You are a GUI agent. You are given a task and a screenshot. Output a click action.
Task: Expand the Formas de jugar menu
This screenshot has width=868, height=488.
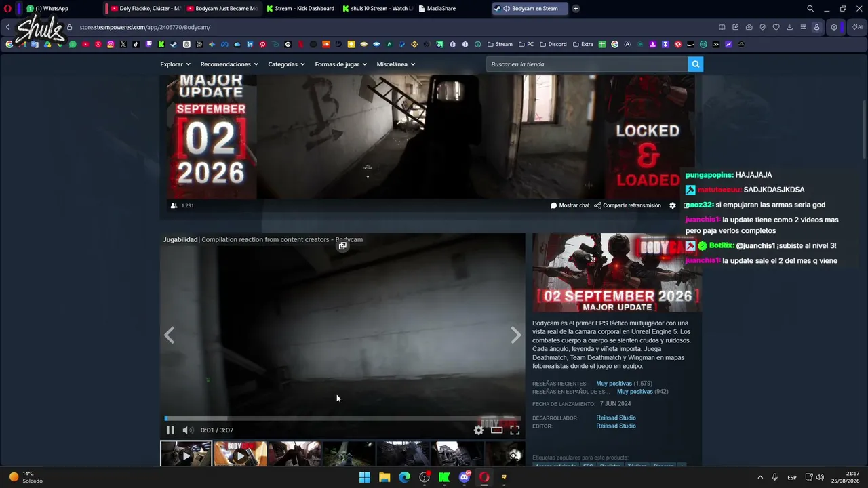(340, 64)
